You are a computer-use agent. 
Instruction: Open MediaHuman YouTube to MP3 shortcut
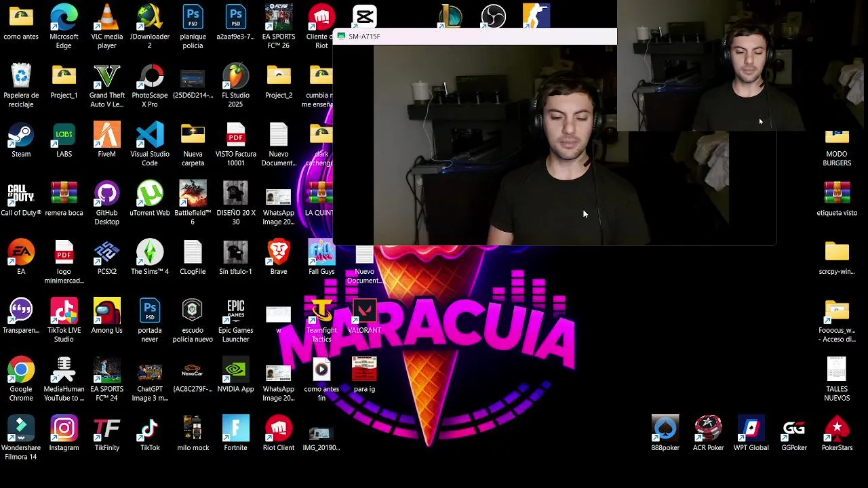[64, 379]
